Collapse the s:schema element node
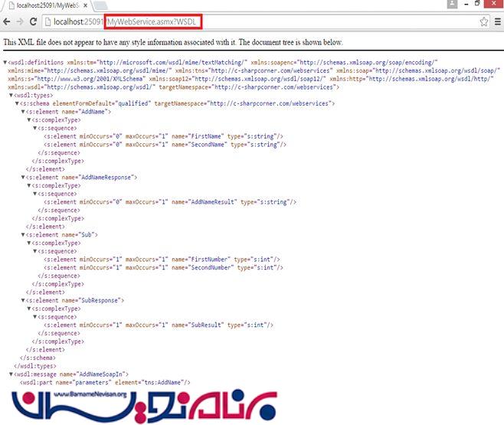The width and height of the screenshot is (504, 425). point(18,103)
